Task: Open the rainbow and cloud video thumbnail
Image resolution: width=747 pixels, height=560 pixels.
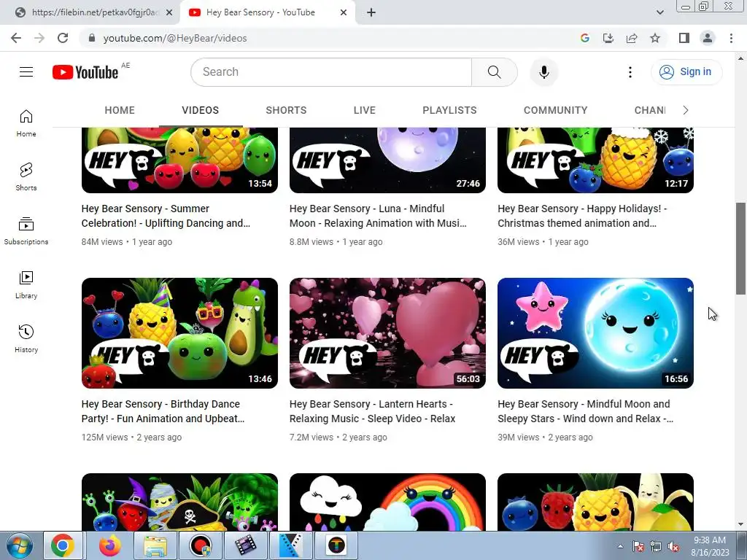Action: point(388,502)
